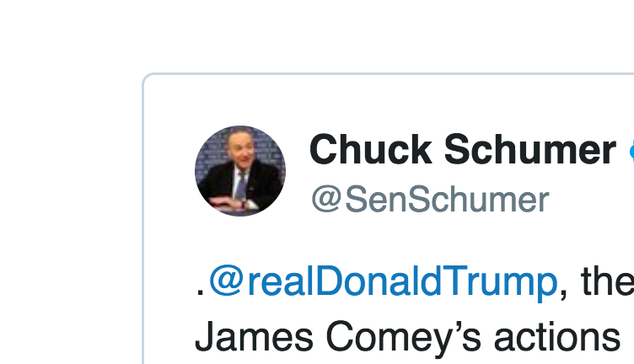Click the man's face in the avatar

pyautogui.click(x=239, y=154)
